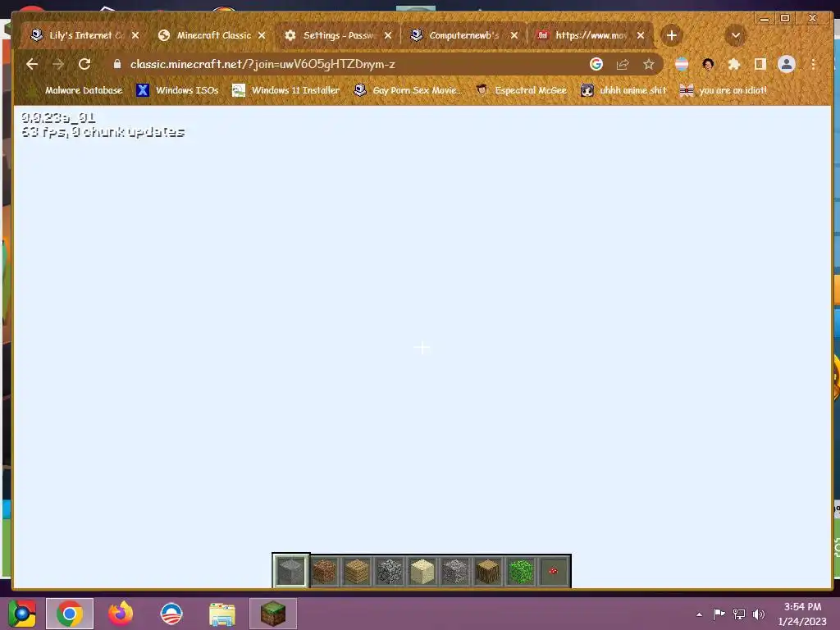Image resolution: width=840 pixels, height=630 pixels.
Task: Open the volume speaker tray icon
Action: tap(759, 614)
